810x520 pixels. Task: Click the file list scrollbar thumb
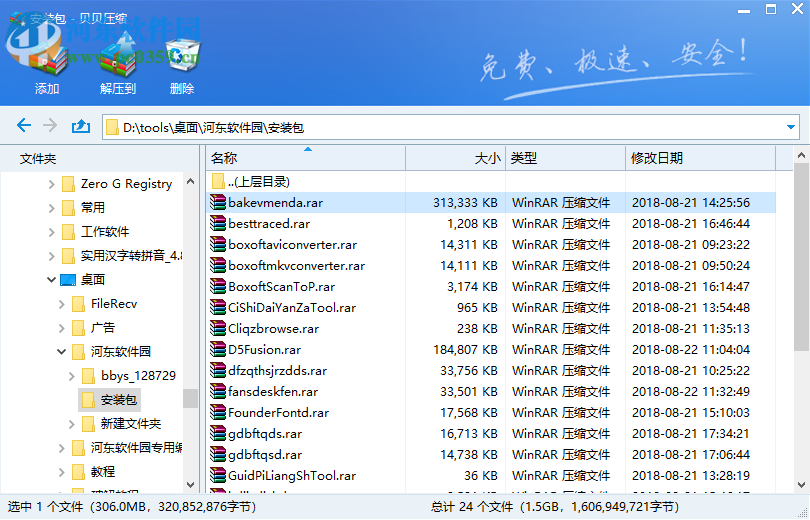801,257
